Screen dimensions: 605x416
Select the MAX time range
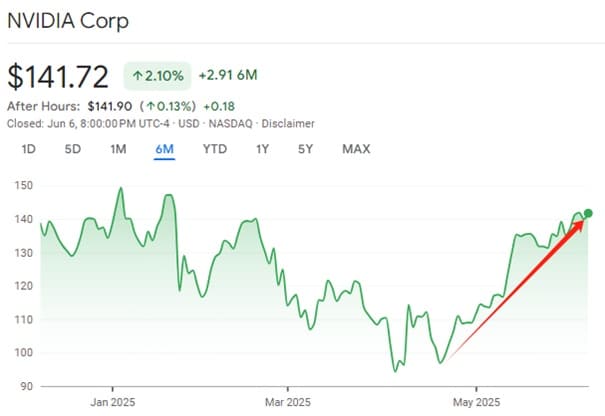[x=356, y=149]
